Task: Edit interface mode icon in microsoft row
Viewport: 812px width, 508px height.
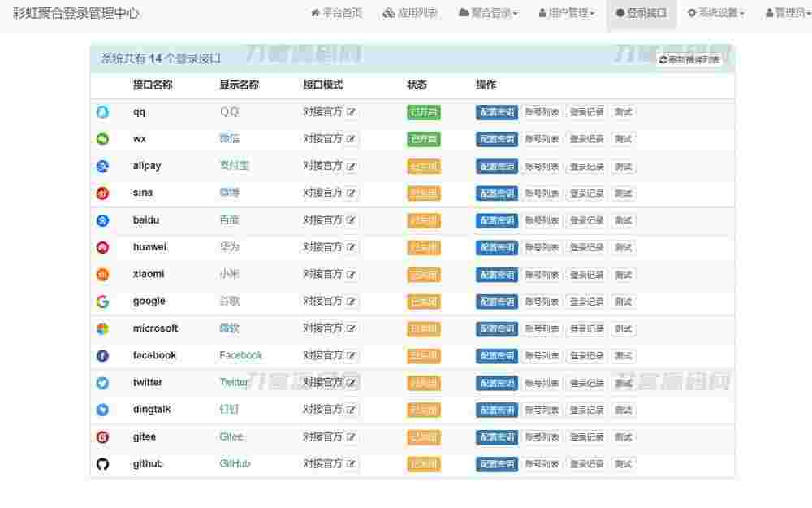Action: click(351, 328)
